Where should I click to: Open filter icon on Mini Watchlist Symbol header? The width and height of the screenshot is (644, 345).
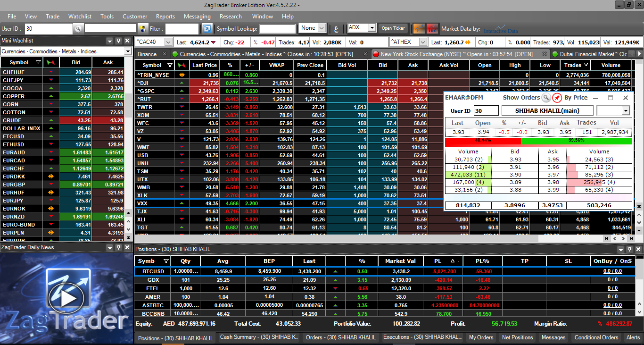pos(38,62)
